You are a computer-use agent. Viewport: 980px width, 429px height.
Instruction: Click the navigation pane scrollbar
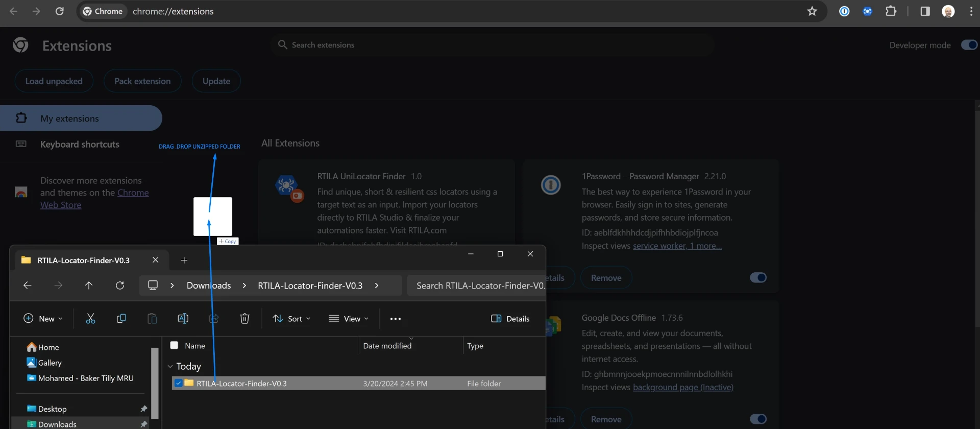[x=155, y=383]
